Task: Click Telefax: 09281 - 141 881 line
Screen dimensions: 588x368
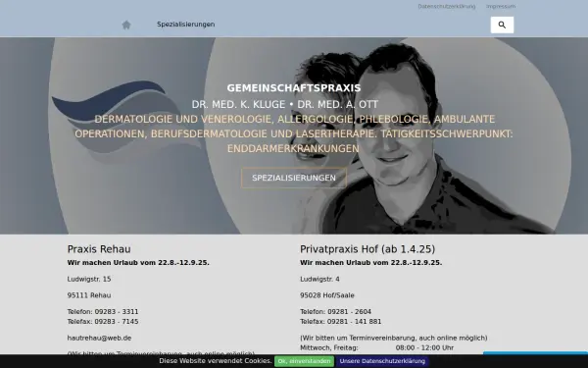Action: point(340,322)
